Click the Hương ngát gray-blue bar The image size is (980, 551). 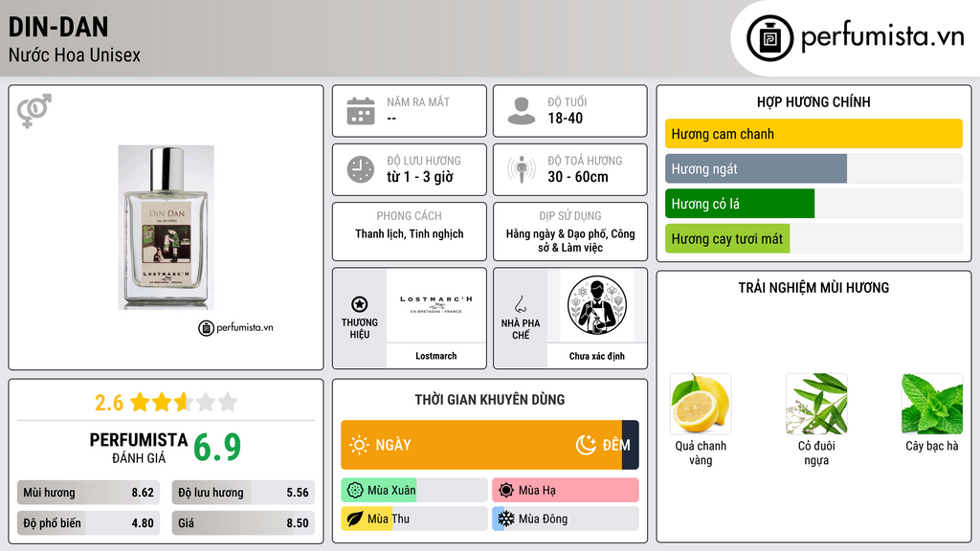coord(756,168)
